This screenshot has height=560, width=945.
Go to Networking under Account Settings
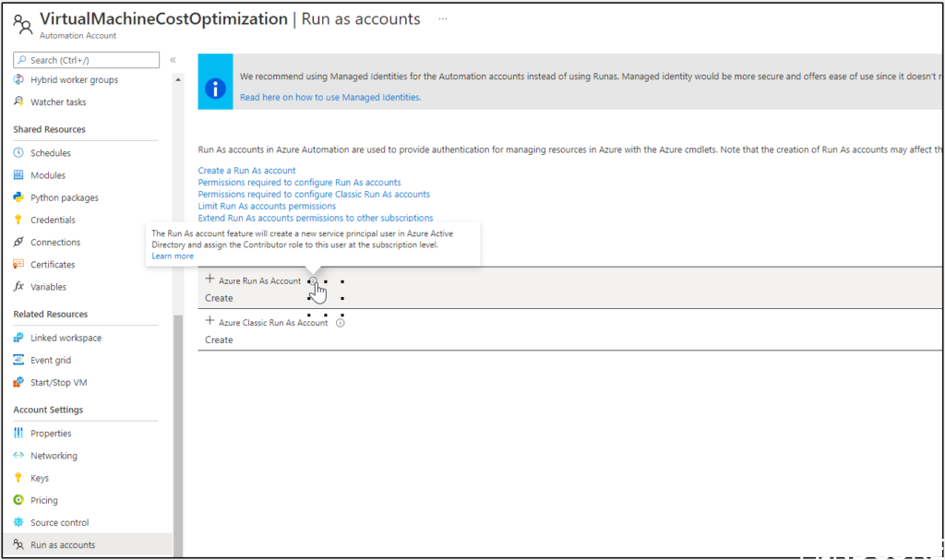54,456
